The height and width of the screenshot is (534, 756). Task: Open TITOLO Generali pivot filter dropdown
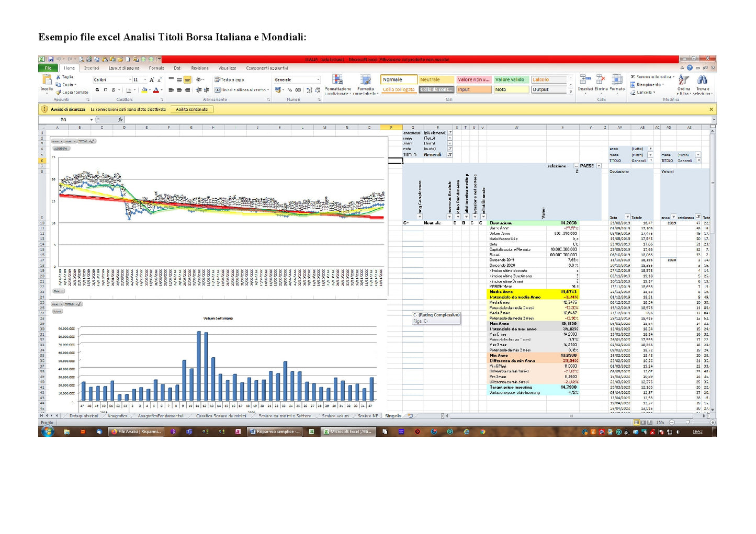449,155
